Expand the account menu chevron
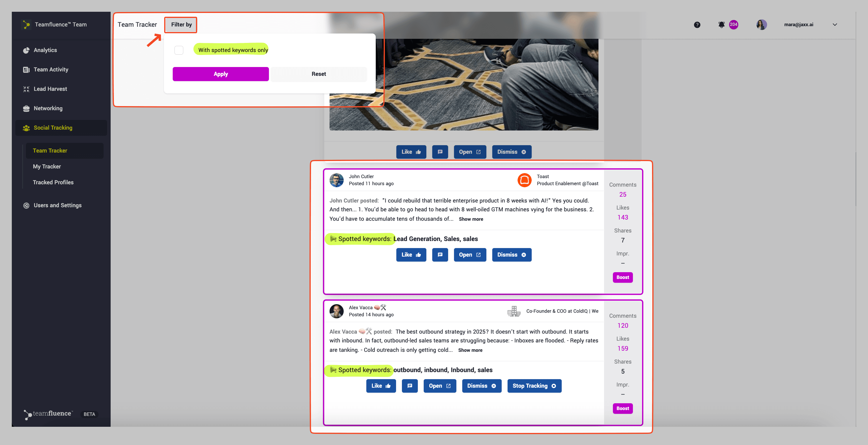Viewport: 868px width, 445px height. [835, 25]
